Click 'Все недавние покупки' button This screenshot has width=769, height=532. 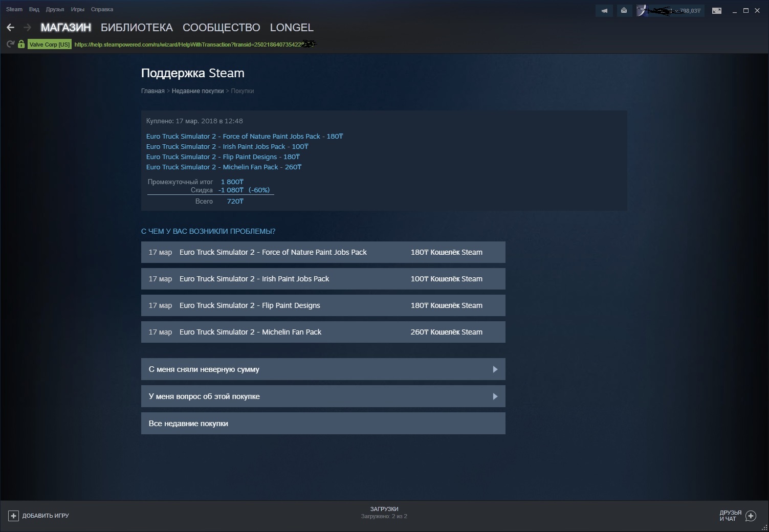click(x=323, y=424)
